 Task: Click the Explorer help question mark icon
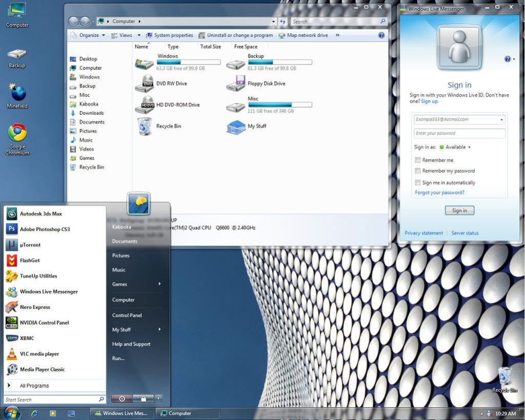pyautogui.click(x=381, y=35)
